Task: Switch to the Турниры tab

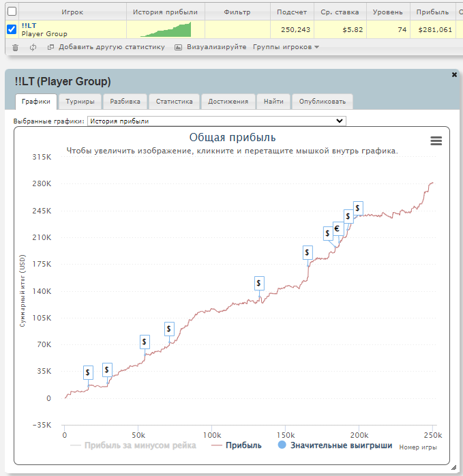Action: (x=80, y=102)
